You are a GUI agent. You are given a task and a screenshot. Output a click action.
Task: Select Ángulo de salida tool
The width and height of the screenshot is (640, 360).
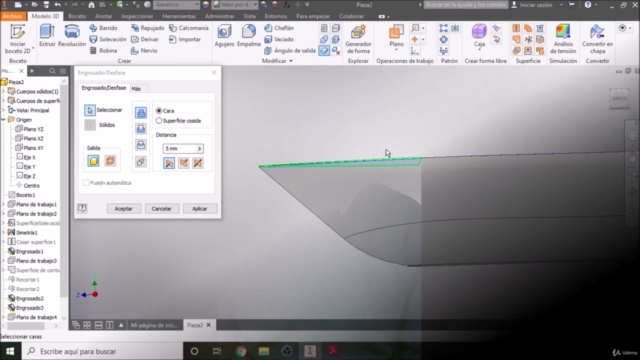pyautogui.click(x=290, y=51)
